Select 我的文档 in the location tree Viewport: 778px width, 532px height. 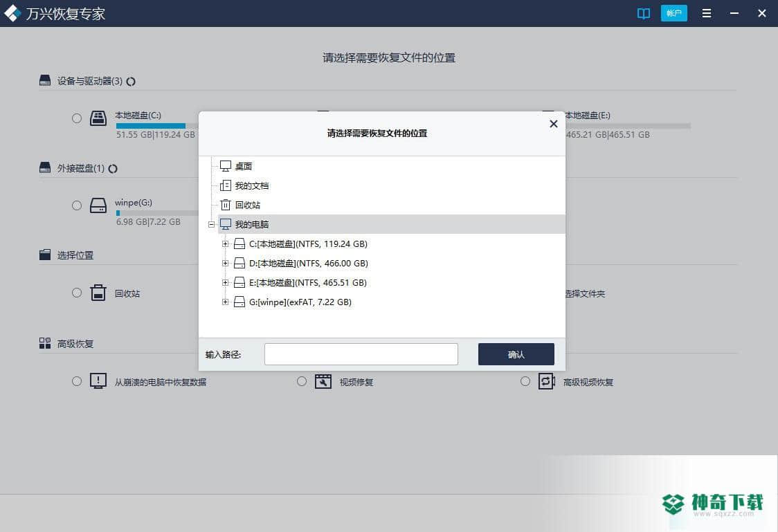pos(251,185)
